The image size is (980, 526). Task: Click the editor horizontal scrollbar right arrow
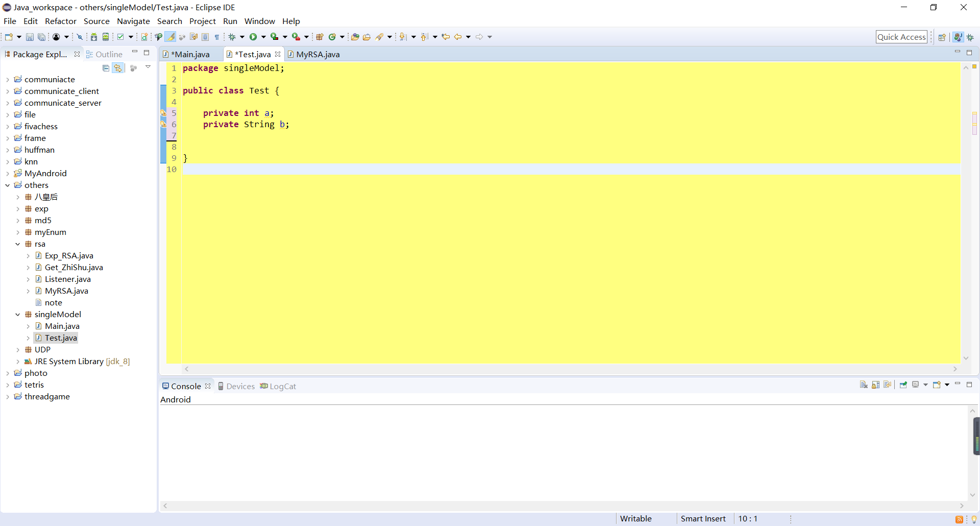click(x=955, y=369)
